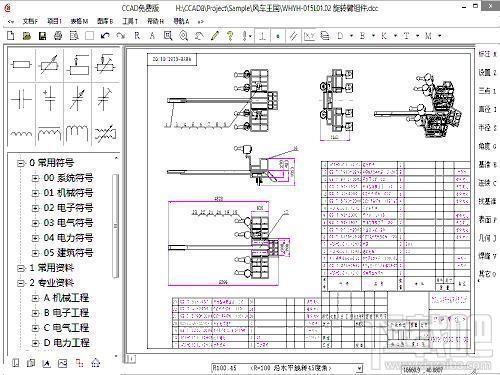The height and width of the screenshot is (375, 500).
Task: Click the 设置 button in the right panel
Action: point(487,72)
